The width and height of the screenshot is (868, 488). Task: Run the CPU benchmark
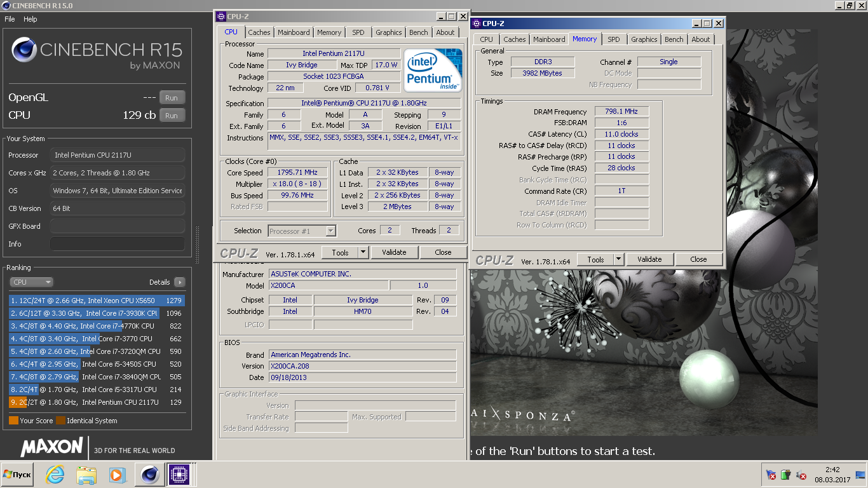172,116
